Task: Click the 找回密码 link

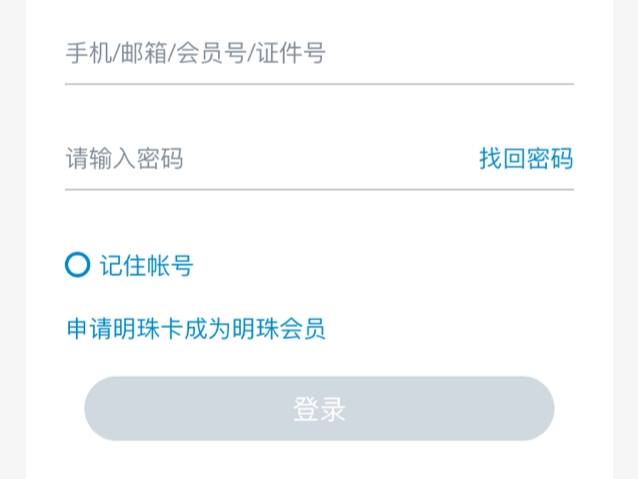Action: click(525, 158)
